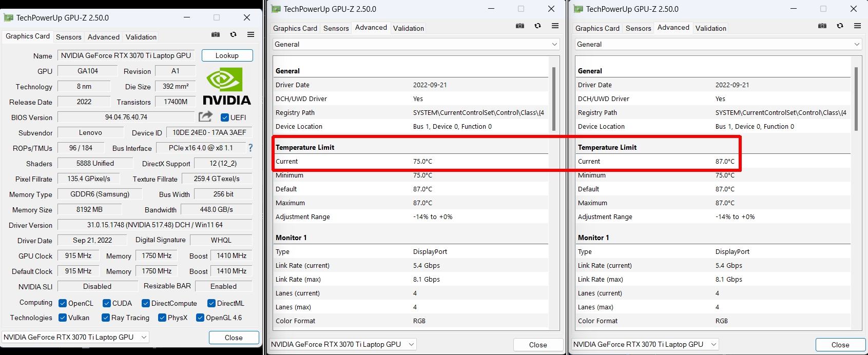The image size is (868, 355).
Task: Click the screenshot camera icon in left window
Action: pos(216,34)
